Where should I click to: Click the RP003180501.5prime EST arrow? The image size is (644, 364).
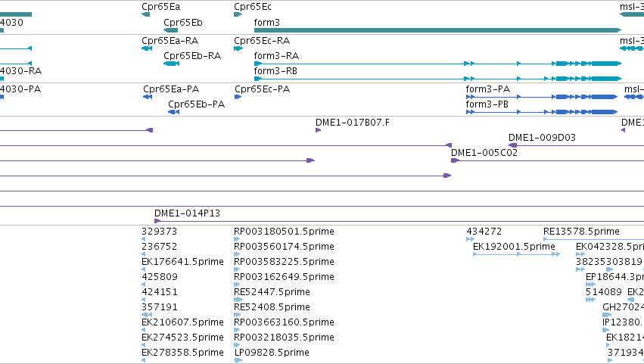(237, 239)
